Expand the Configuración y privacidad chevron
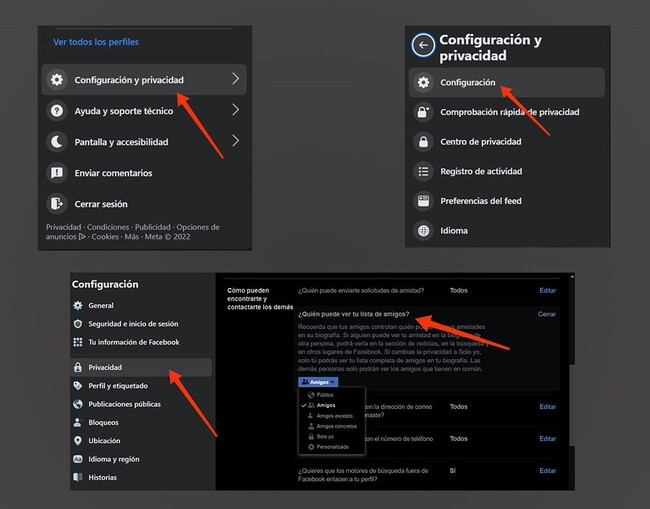The width and height of the screenshot is (650, 509). pyautogui.click(x=235, y=79)
